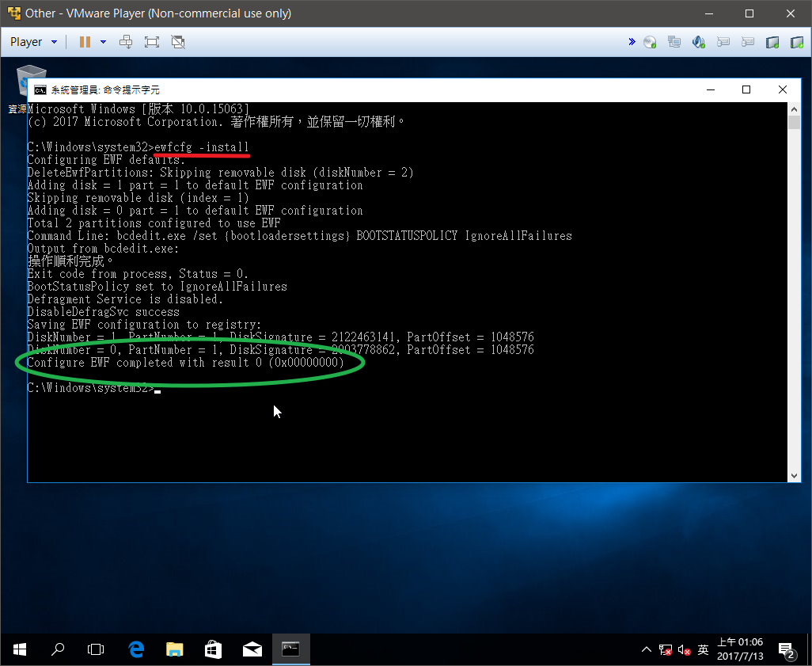This screenshot has height=666, width=812.
Task: Click the command prompt vertical scrollbar down arrow
Action: 794,475
